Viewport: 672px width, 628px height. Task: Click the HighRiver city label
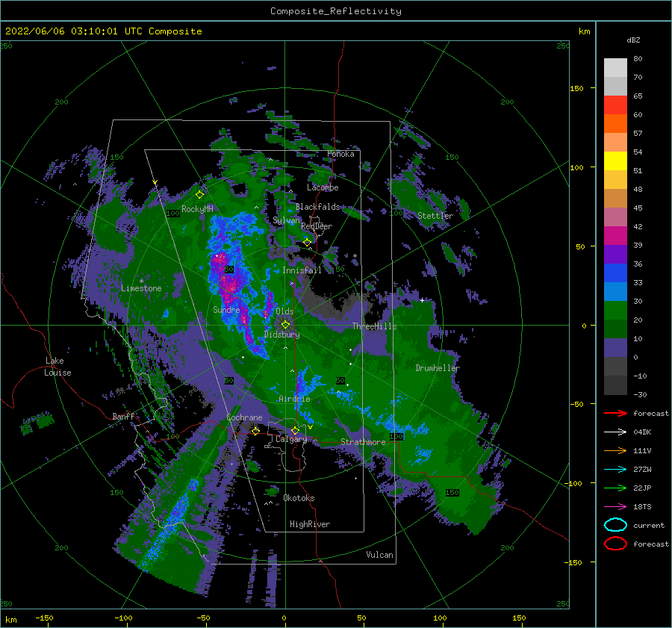click(x=310, y=524)
